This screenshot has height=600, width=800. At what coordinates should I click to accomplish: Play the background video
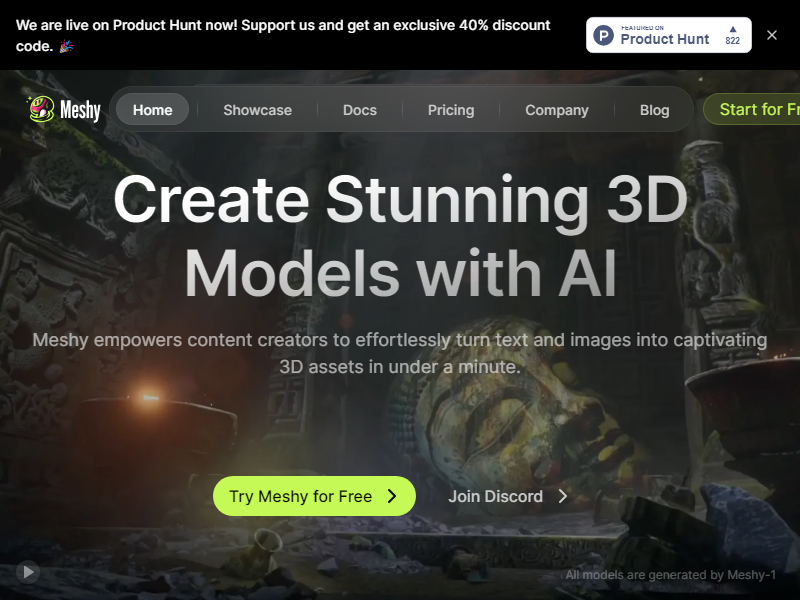(28, 572)
